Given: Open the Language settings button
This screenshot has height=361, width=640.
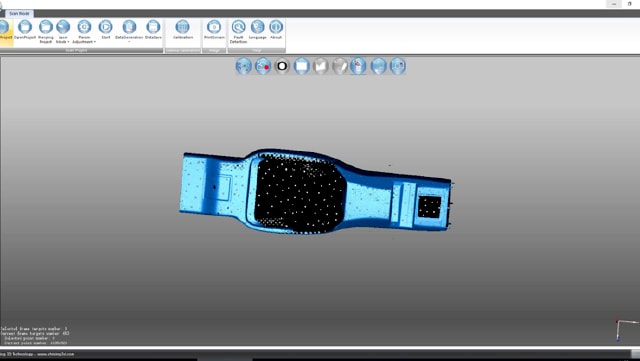Looking at the screenshot, I should [x=258, y=30].
